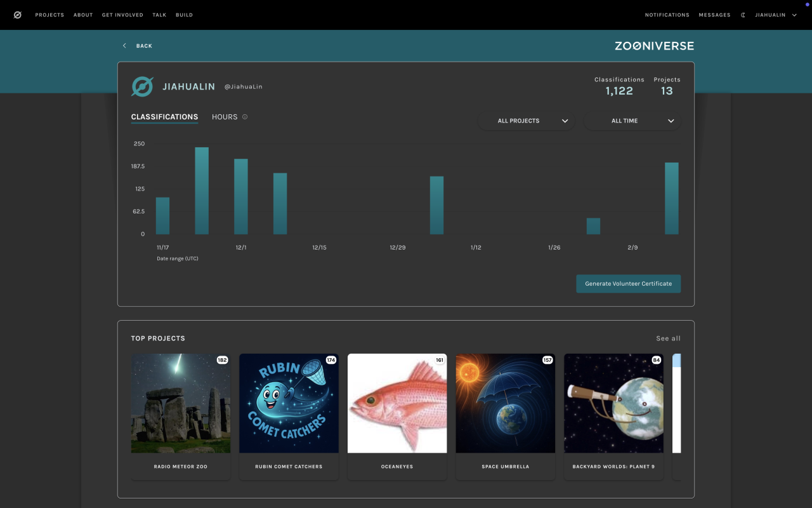
Task: Click See all top projects
Action: click(668, 338)
